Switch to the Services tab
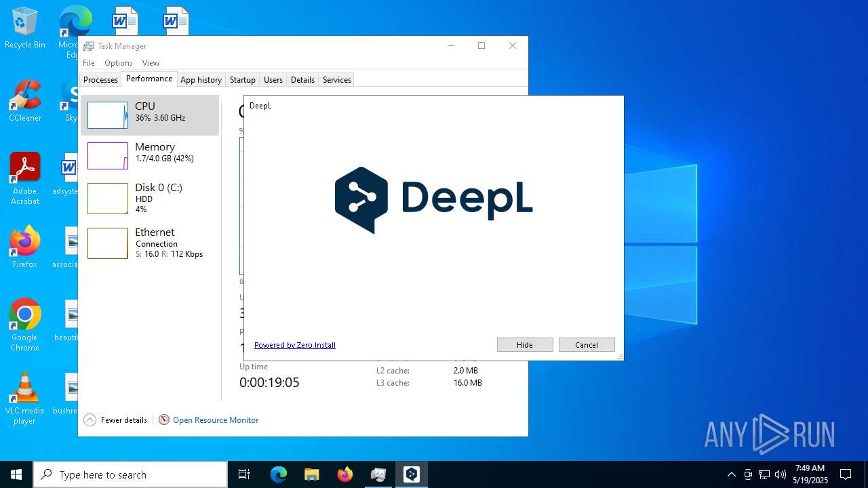868x488 pixels. pos(337,80)
